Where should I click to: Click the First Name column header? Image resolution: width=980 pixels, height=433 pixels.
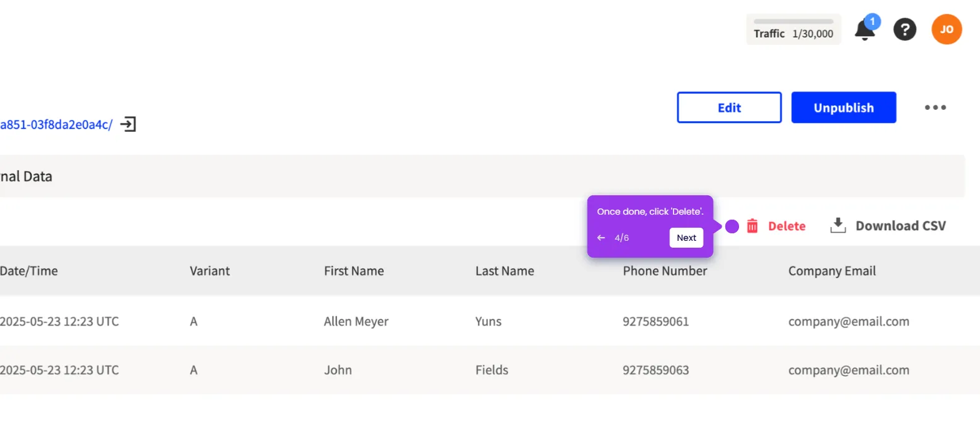[354, 271]
